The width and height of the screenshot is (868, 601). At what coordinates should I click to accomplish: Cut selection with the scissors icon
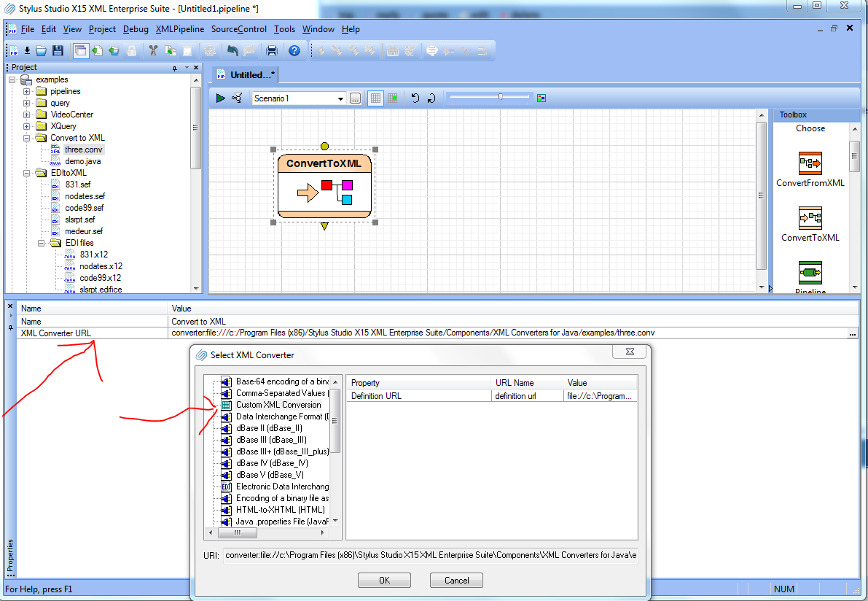(x=153, y=51)
